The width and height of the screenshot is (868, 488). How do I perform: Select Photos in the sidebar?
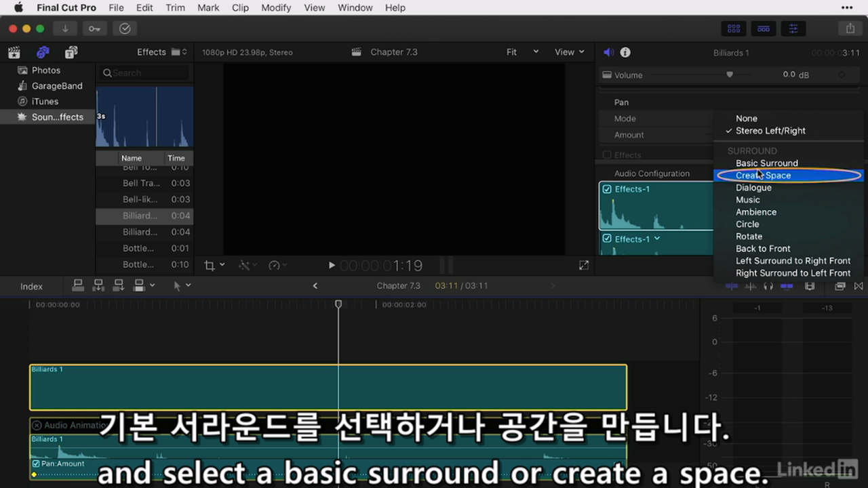point(46,70)
